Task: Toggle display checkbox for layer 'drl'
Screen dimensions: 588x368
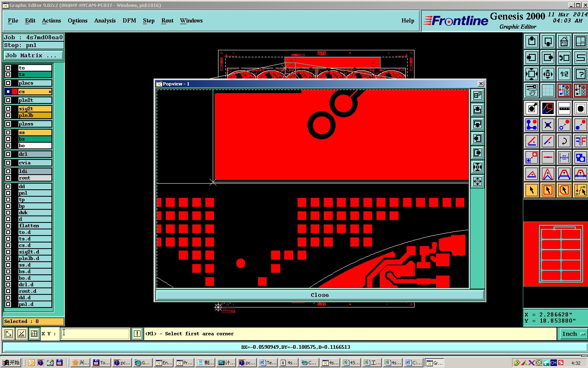Action: (x=8, y=154)
